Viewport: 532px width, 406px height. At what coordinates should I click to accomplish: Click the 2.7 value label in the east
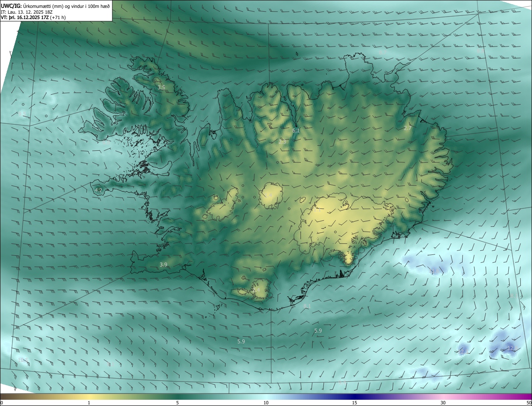[407, 128]
